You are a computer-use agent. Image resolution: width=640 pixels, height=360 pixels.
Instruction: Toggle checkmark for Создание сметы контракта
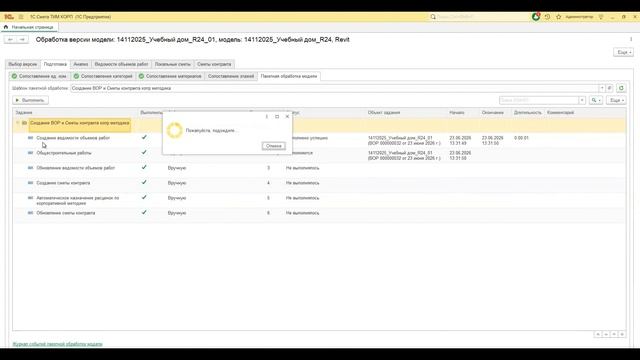point(144,182)
